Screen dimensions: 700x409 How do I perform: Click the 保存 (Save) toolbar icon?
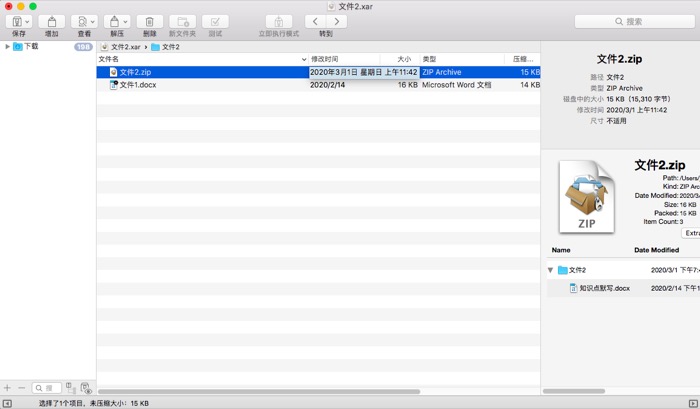point(14,21)
